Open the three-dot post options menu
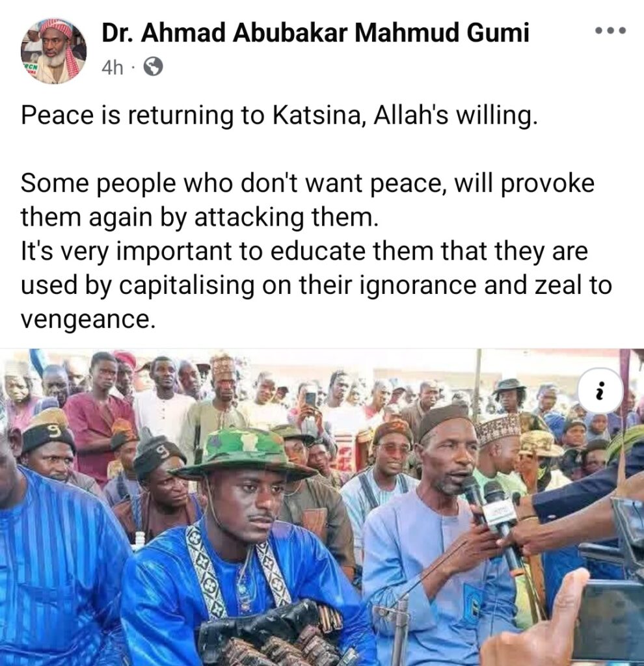The image size is (644, 666). (x=610, y=30)
